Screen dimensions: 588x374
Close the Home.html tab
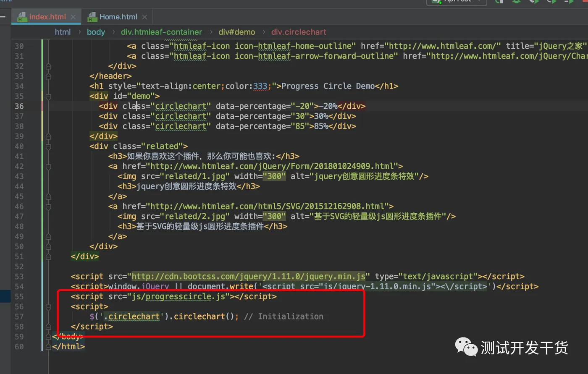[x=144, y=17]
